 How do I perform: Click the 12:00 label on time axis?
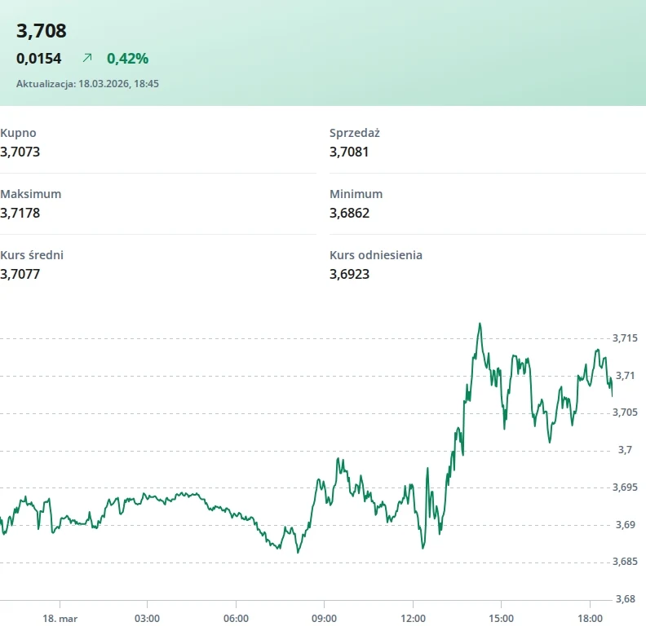click(x=414, y=619)
